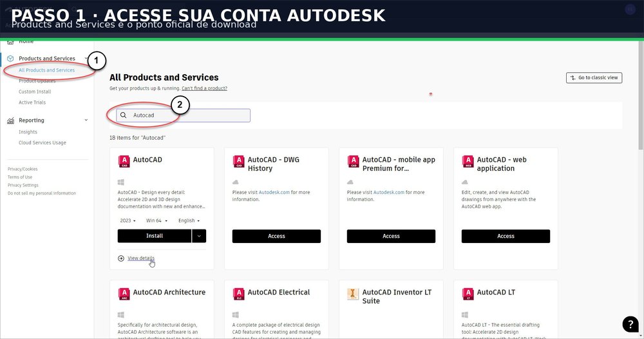Viewport: 644px width, 339px height.
Task: Click Do not sell my personal information
Action: [x=41, y=193]
